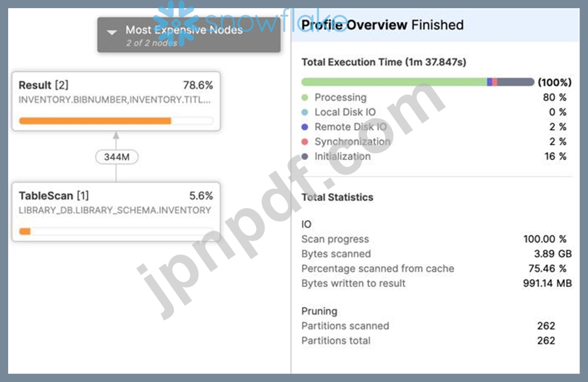Click the light blue Local Disk IO dot

[x=305, y=112]
